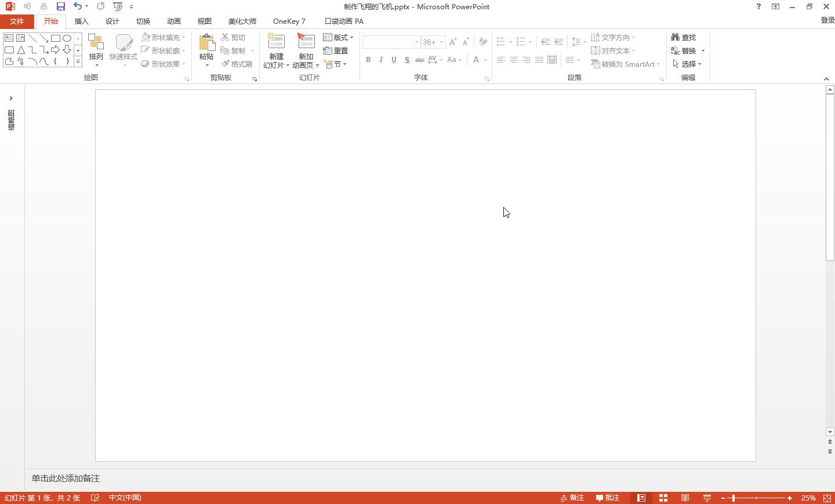Expand the Select (选择) dropdown
Viewport: 835px width, 504px height.
click(687, 64)
